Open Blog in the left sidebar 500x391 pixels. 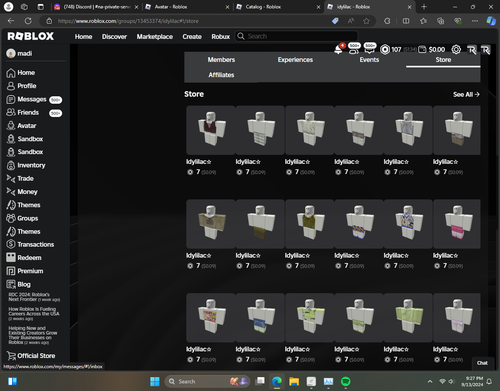click(x=18, y=284)
